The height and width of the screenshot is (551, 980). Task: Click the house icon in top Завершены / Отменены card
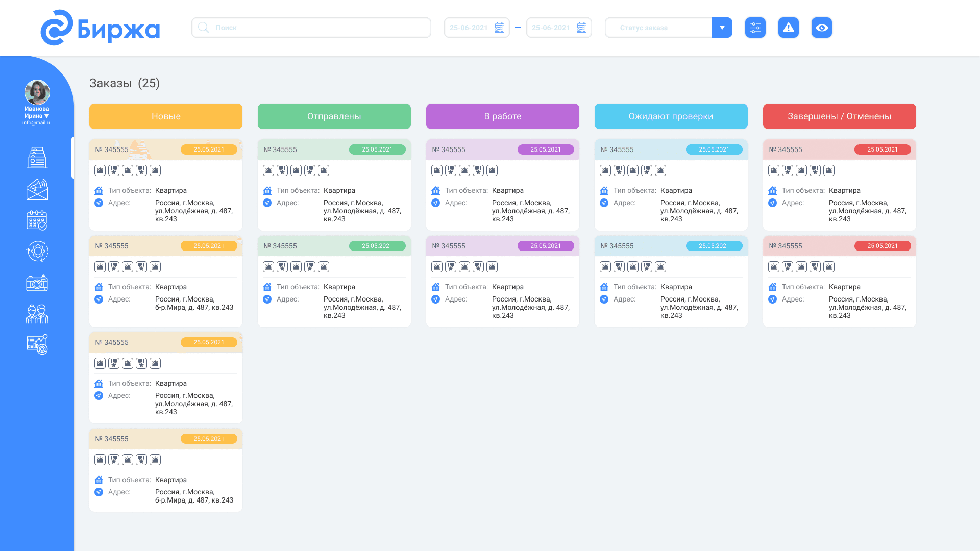773,190
